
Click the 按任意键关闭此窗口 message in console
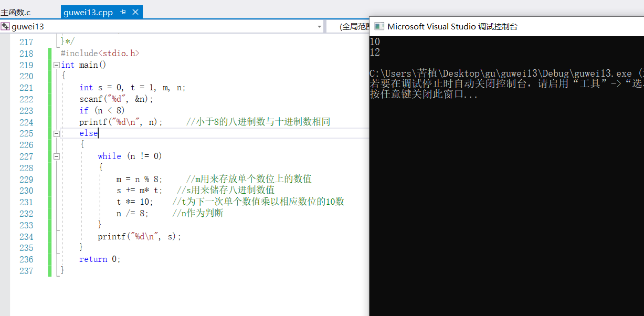[424, 95]
